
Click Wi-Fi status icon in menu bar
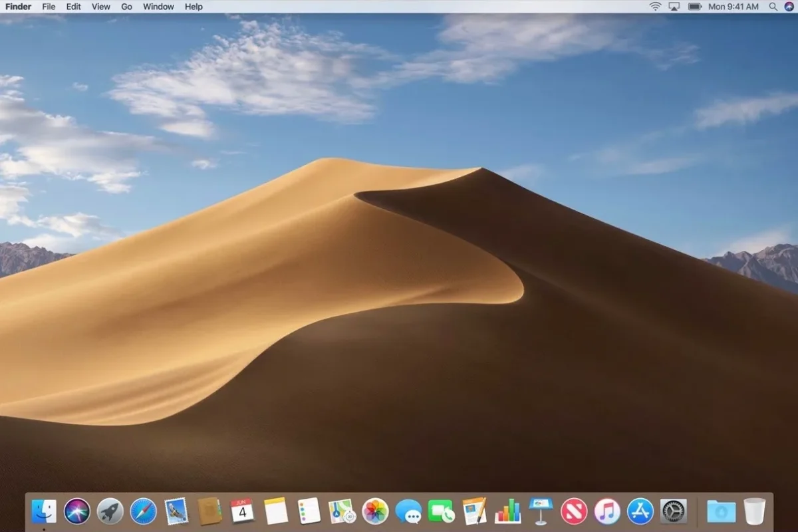click(x=655, y=7)
